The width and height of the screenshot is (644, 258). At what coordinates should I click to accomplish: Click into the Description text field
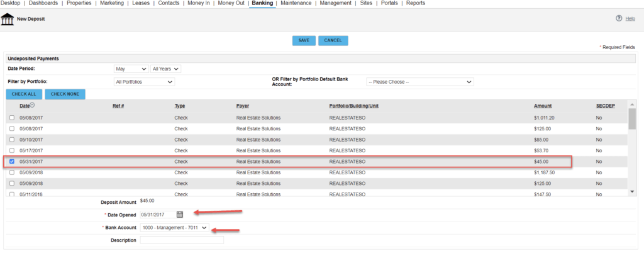(x=182, y=240)
